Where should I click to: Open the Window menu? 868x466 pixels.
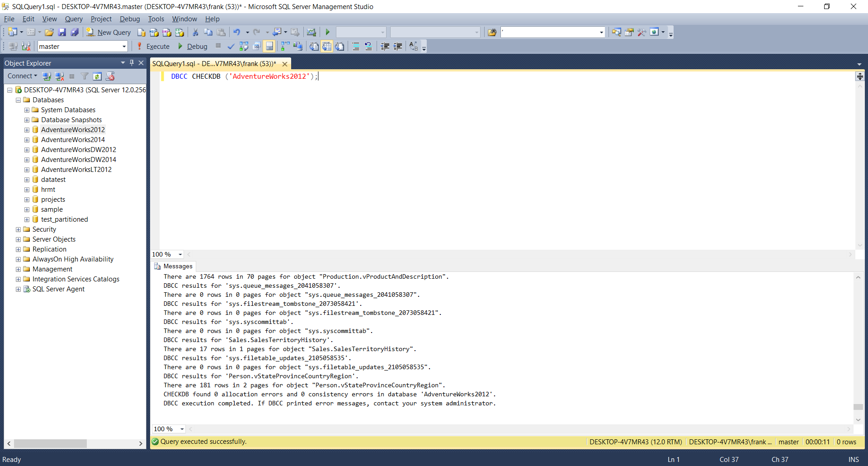[184, 19]
